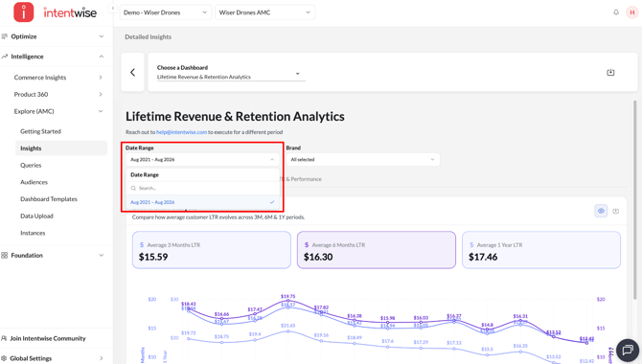This screenshot has width=642, height=364.
Task: Expand the Choose a Dashboard selector
Action: point(231,73)
